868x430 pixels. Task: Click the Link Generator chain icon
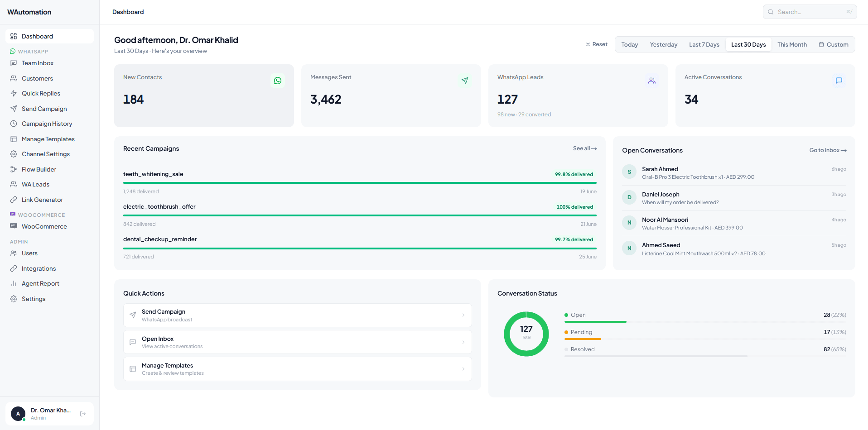tap(14, 200)
